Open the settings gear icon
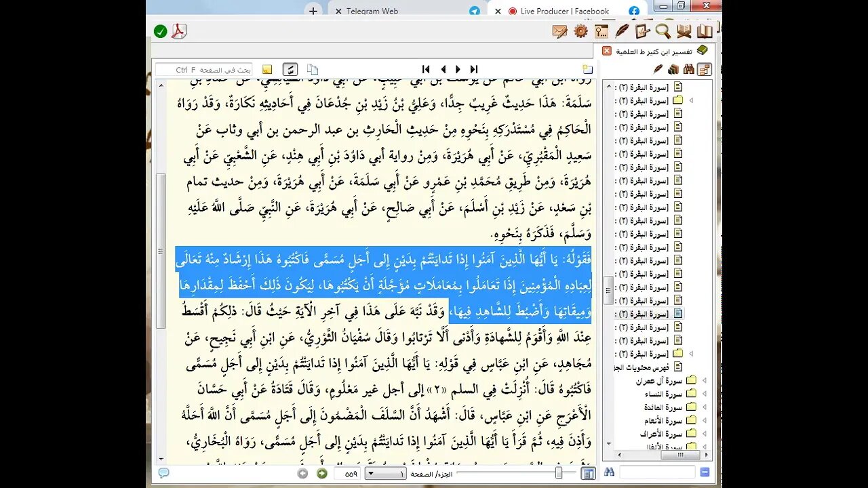Viewport: 868px width, 488px height. (580, 31)
